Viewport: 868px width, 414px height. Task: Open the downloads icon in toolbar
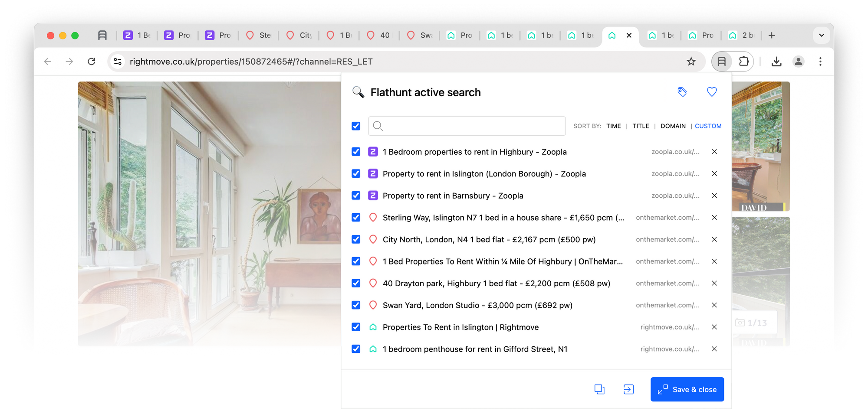776,62
